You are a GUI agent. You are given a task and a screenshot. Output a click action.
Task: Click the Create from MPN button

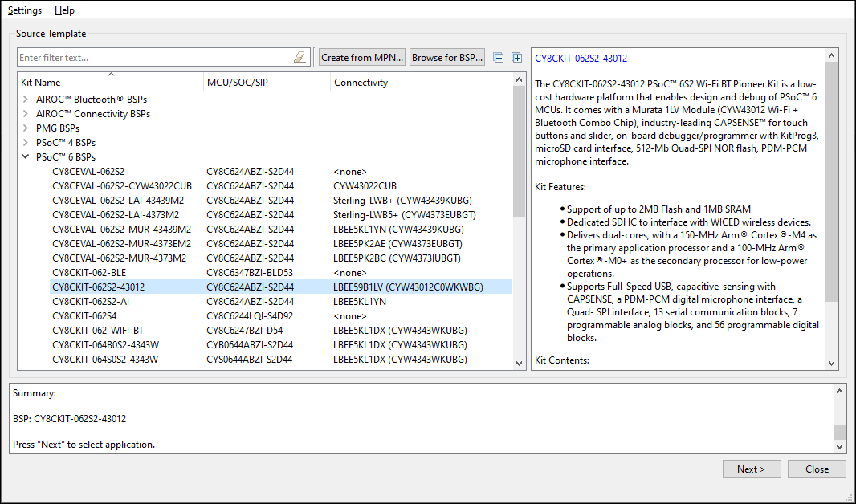[362, 57]
